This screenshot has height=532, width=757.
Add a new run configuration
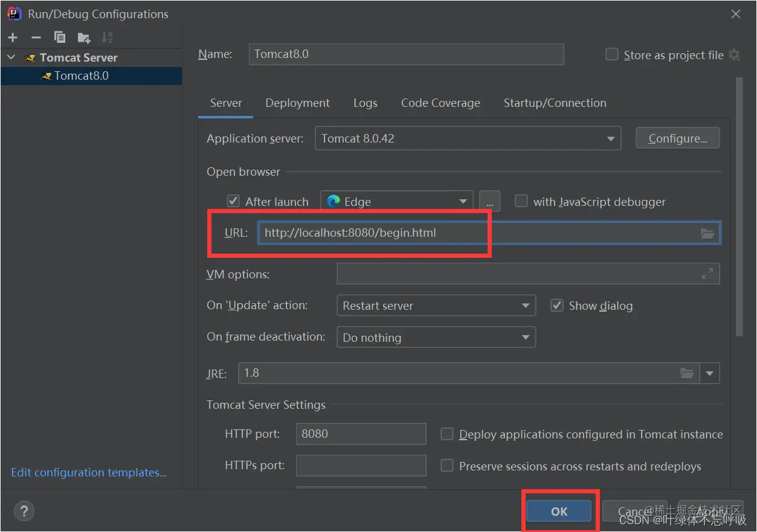13,37
